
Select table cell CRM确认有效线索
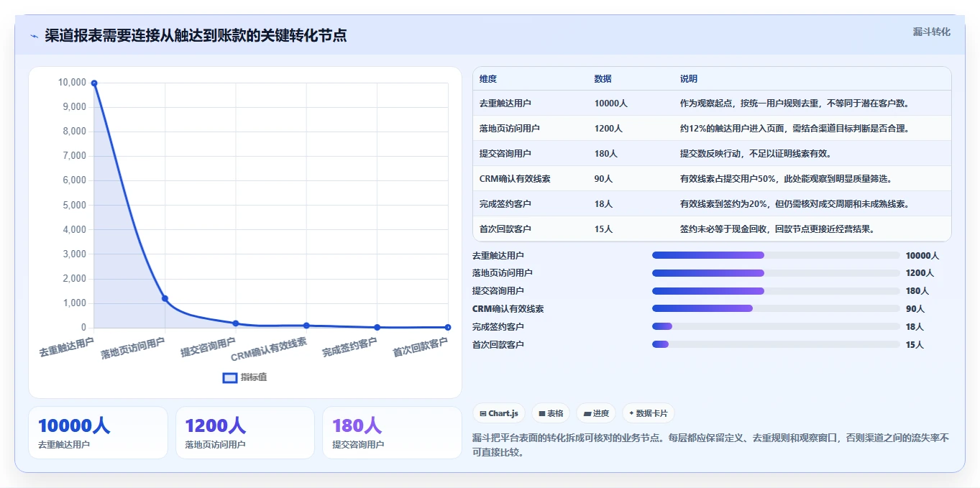point(515,179)
